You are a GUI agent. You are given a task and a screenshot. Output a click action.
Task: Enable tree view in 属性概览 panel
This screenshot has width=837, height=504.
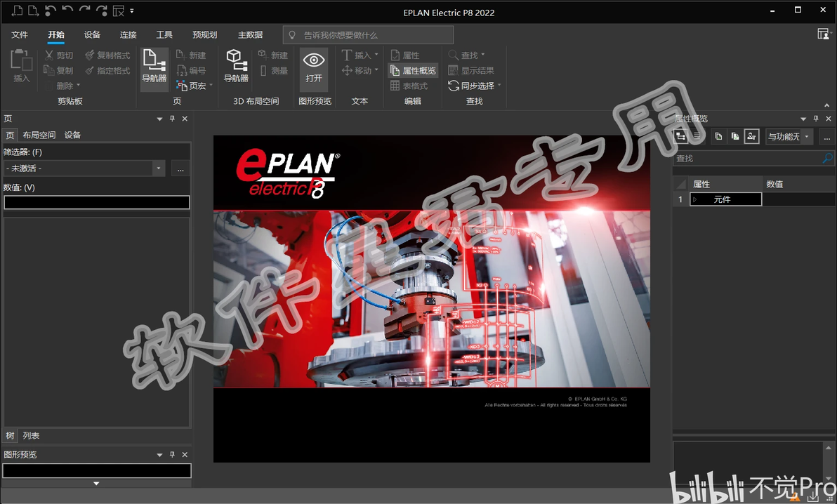pos(681,137)
